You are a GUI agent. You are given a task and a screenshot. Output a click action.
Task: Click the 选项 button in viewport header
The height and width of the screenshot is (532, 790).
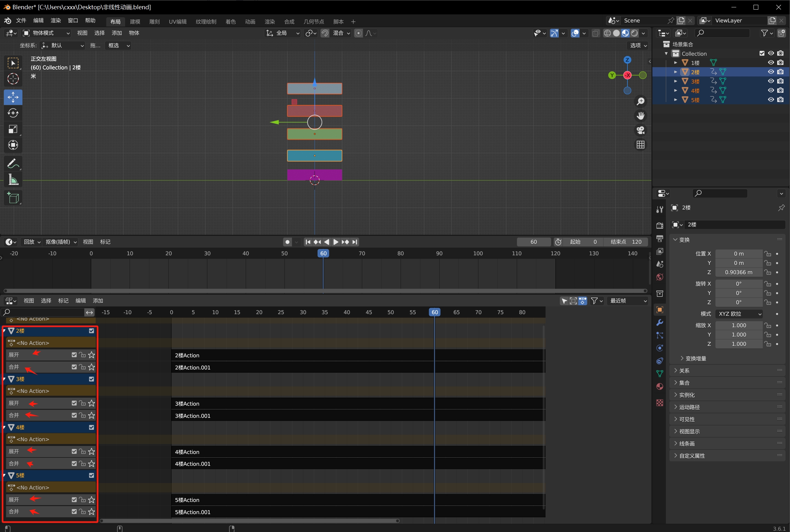[638, 45]
